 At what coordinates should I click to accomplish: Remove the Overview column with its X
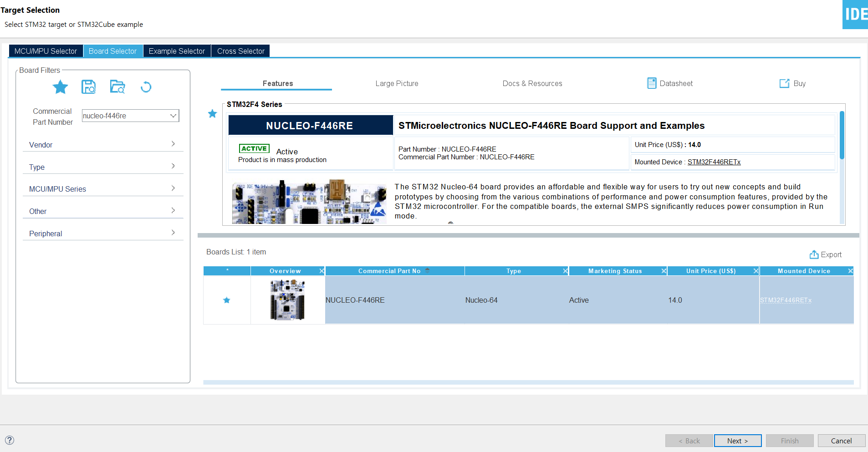[x=322, y=271]
